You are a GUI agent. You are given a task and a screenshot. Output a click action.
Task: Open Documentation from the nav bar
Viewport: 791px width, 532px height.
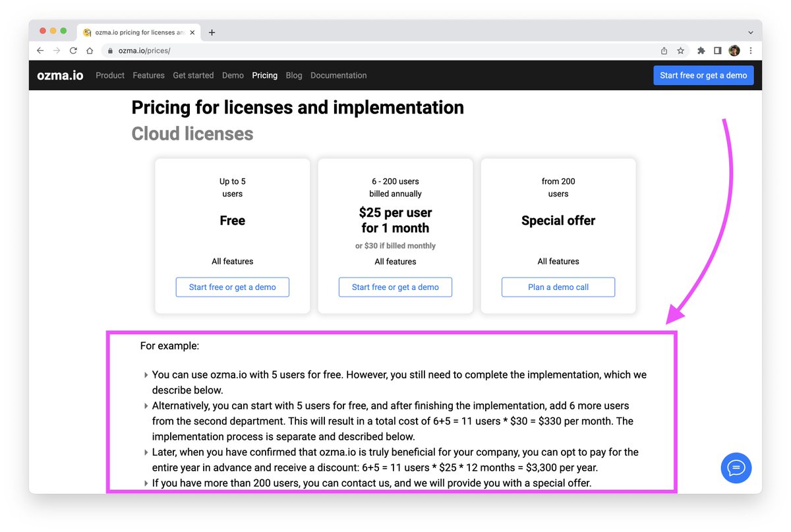[338, 75]
